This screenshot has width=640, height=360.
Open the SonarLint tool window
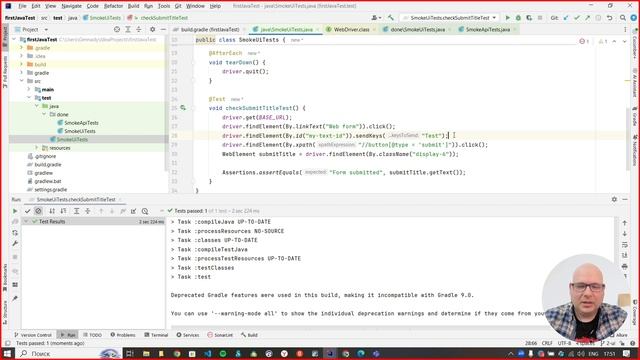coord(220,335)
